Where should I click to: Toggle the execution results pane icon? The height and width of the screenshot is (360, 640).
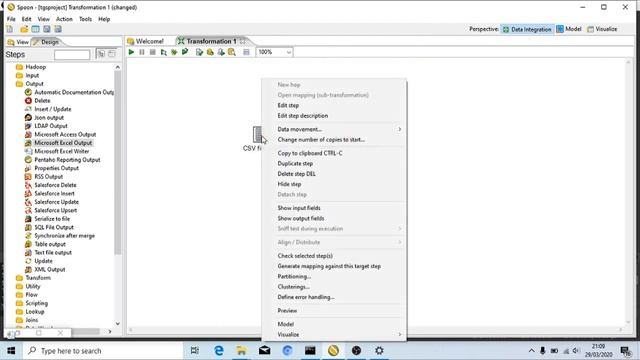tap(246, 52)
